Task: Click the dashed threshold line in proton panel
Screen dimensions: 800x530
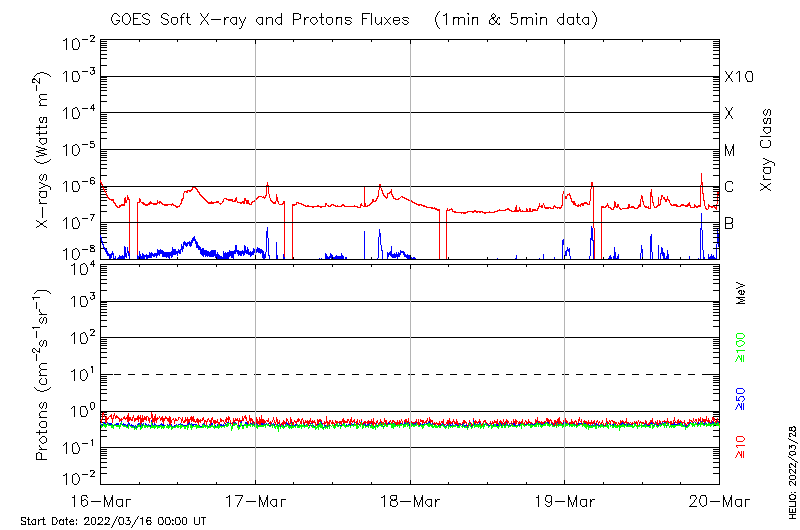Action: click(410, 375)
